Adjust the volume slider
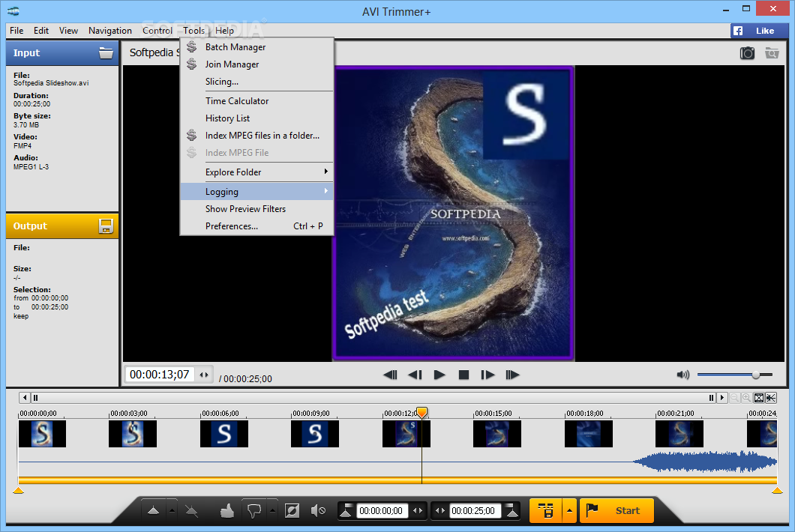This screenshot has height=532, width=795. point(735,375)
